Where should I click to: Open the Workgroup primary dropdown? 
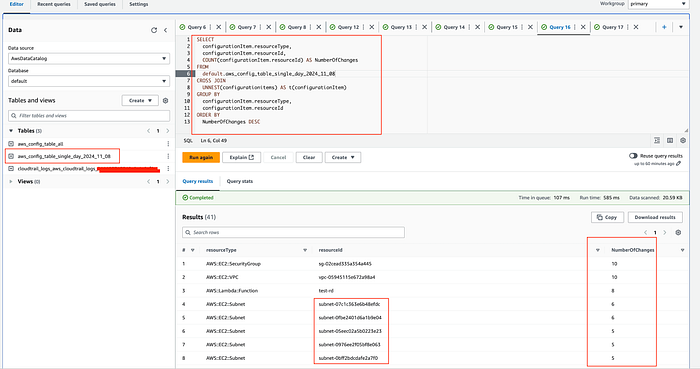(658, 4)
